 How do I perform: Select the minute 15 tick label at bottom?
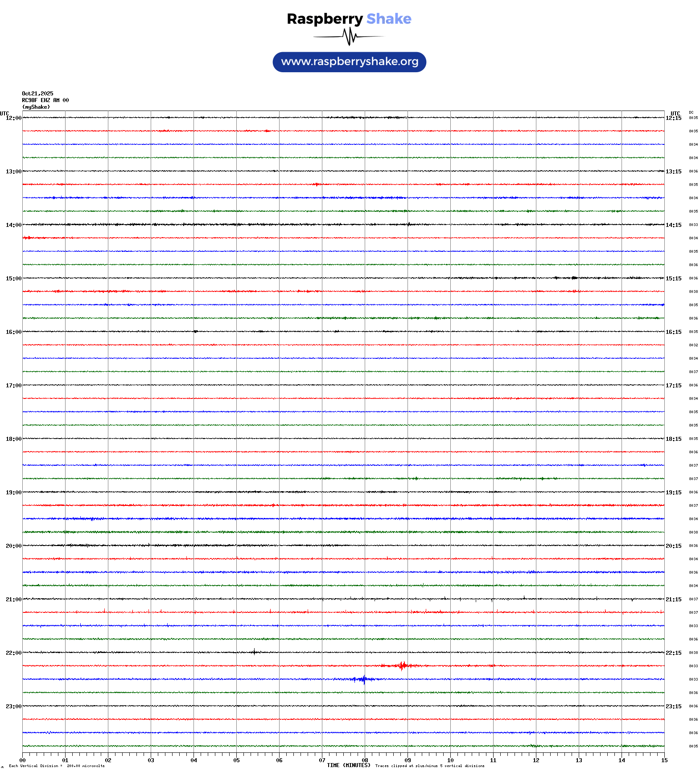(664, 760)
